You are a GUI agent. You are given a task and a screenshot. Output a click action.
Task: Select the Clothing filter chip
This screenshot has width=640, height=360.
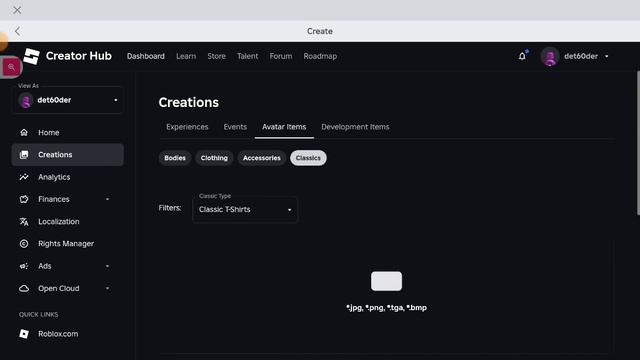tap(214, 158)
